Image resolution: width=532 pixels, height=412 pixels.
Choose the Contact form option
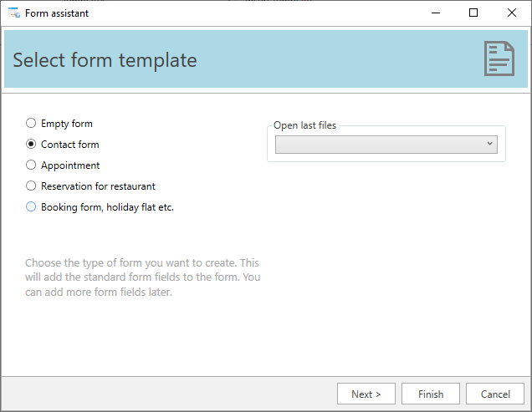point(32,145)
